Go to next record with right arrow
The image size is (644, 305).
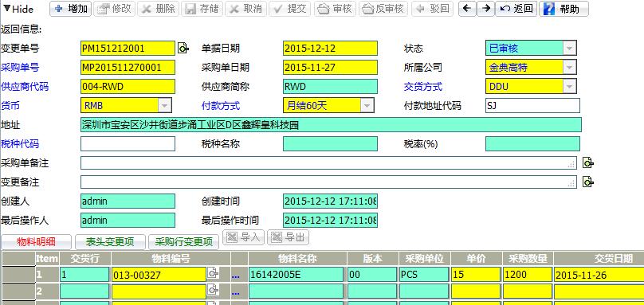point(485,9)
